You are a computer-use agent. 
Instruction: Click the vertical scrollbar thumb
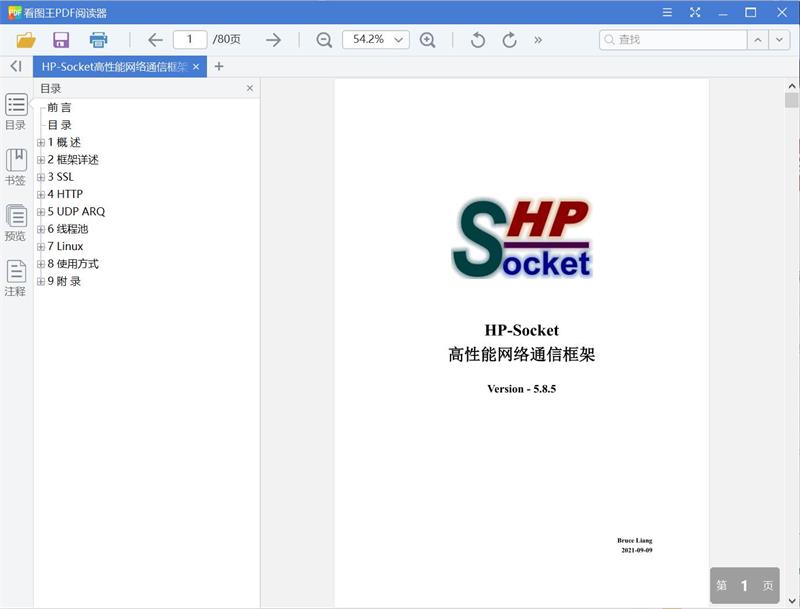pyautogui.click(x=791, y=100)
